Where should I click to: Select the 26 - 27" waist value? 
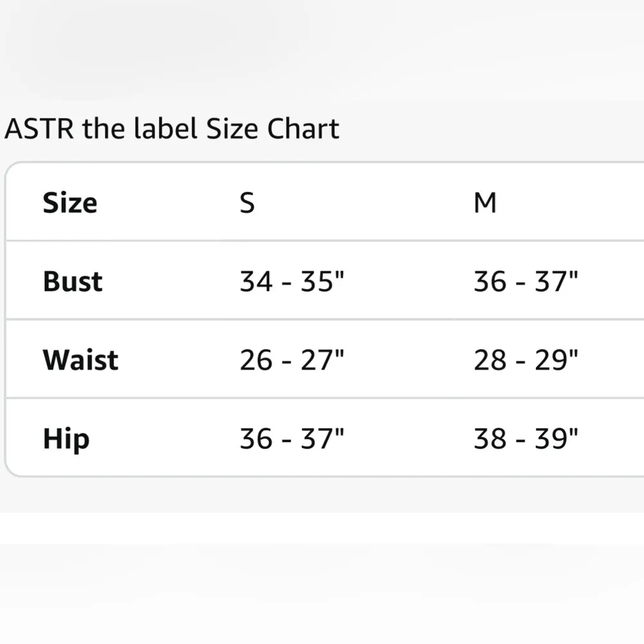click(x=292, y=361)
